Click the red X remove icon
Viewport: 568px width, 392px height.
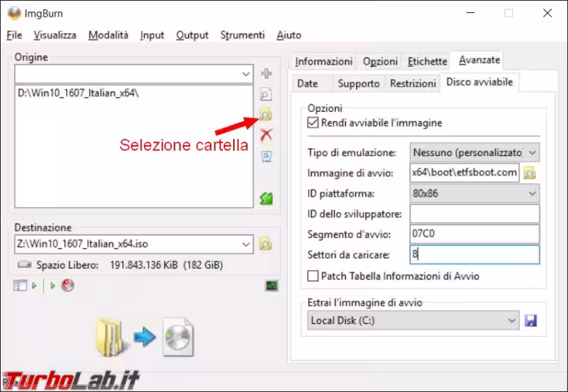click(267, 134)
